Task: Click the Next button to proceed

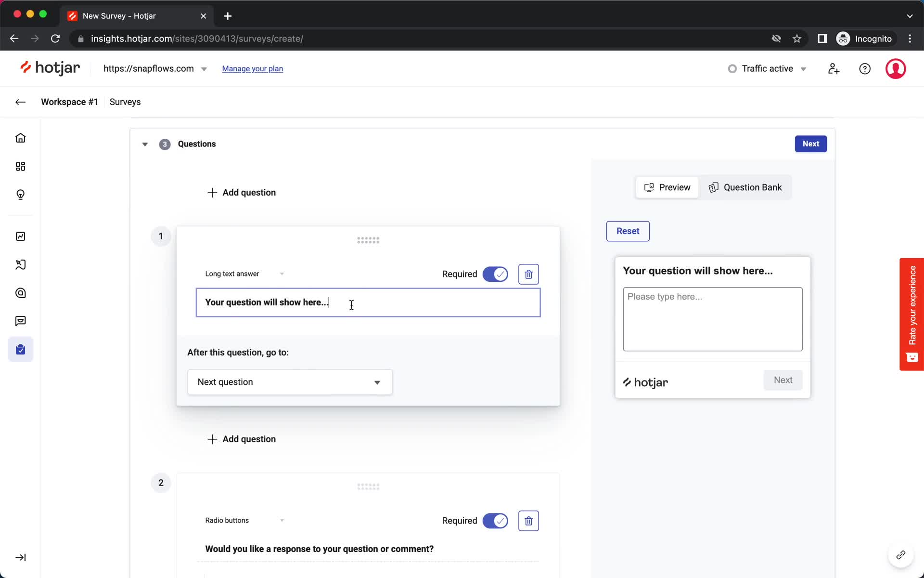Action: [x=811, y=144]
